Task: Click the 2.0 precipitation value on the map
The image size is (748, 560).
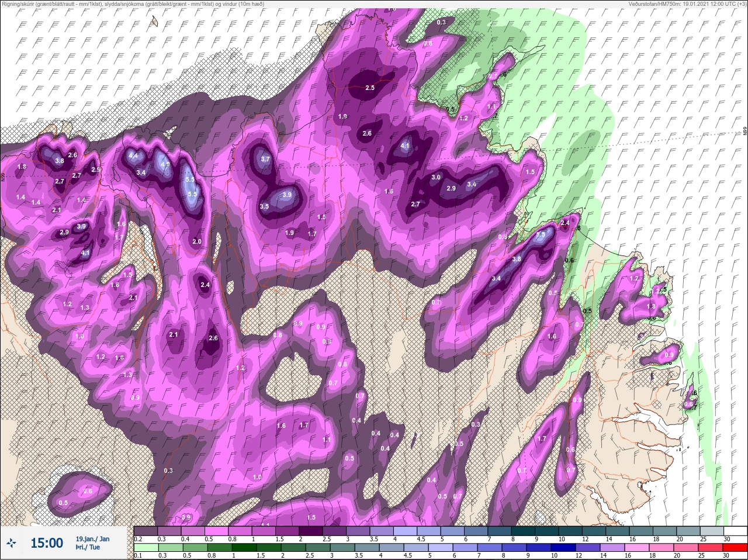Action: point(197,241)
